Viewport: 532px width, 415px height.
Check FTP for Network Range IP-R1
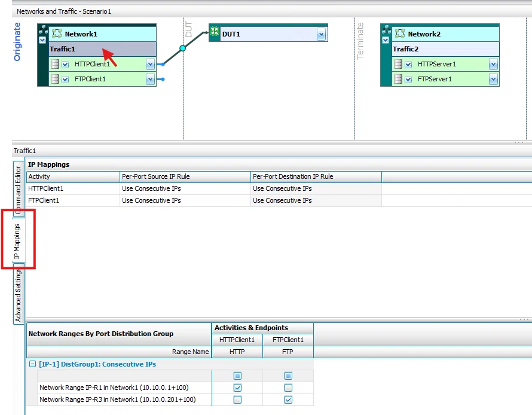288,387
